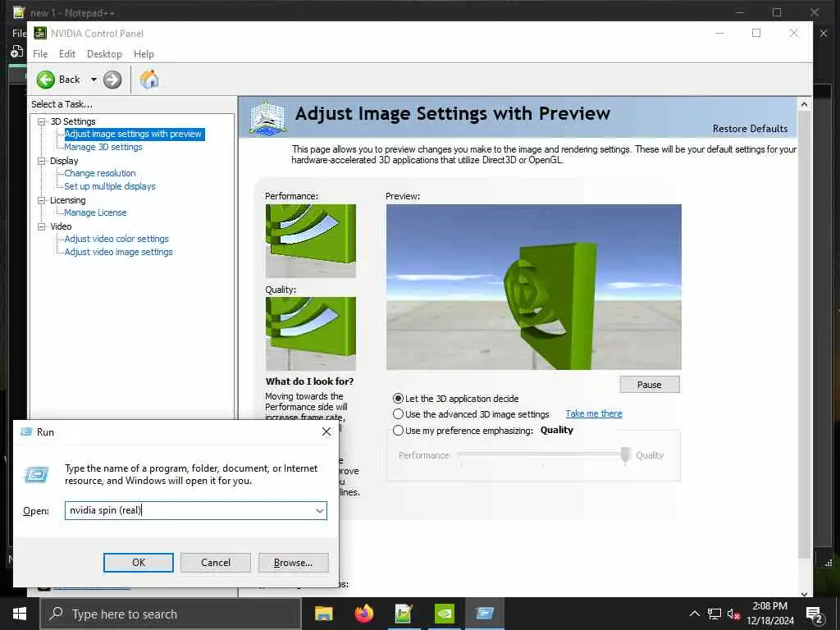
Task: Collapse the Video tree node
Action: point(41,226)
